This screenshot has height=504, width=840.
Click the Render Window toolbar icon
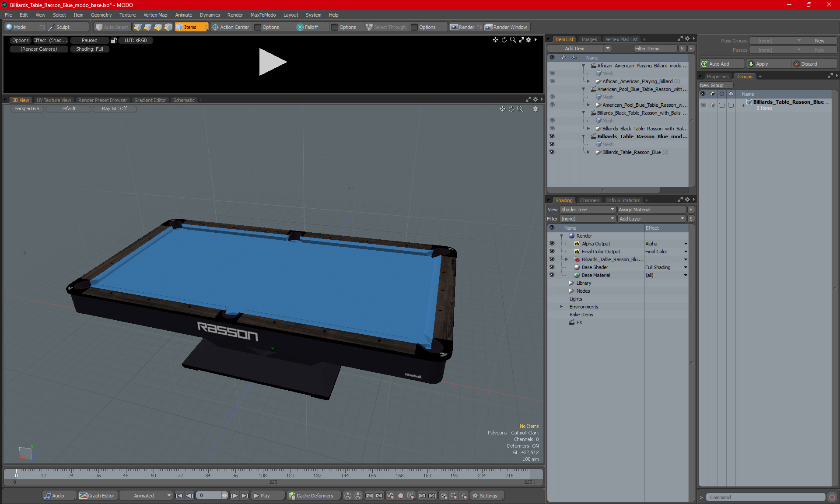click(489, 27)
